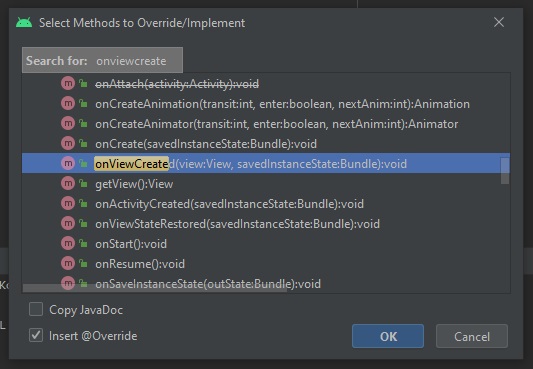Click the green lock icon beside getView()
Viewport: 533px width, 369px height.
83,183
